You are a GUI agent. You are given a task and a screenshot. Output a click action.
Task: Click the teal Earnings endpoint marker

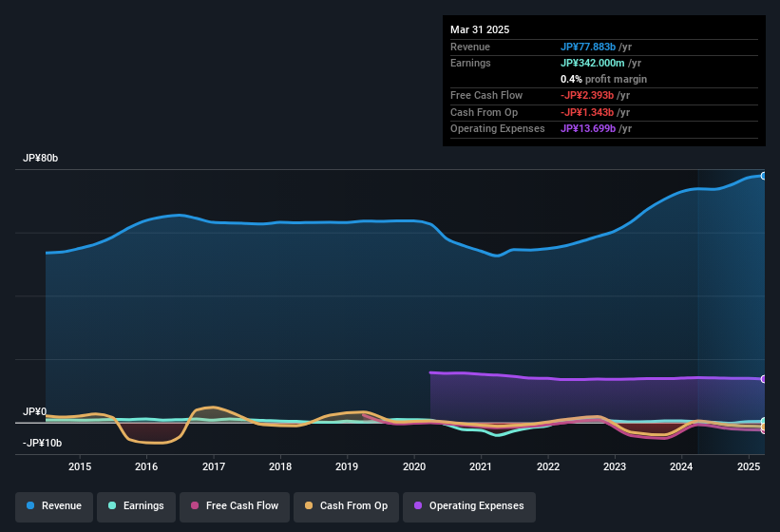pyautogui.click(x=764, y=421)
